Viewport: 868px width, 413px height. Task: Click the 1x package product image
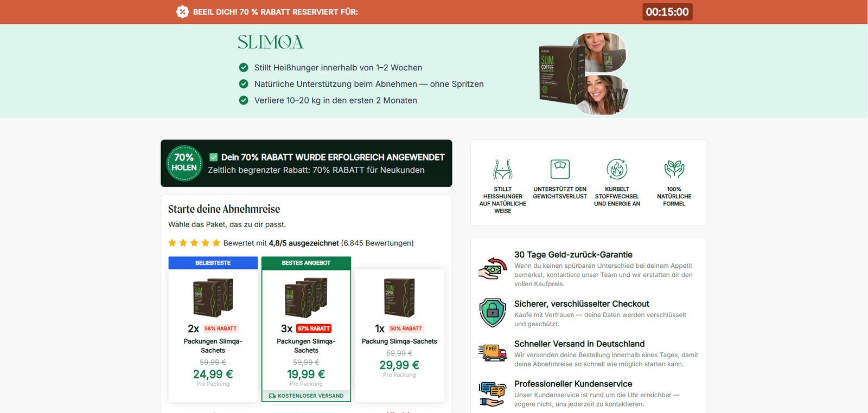click(x=399, y=298)
